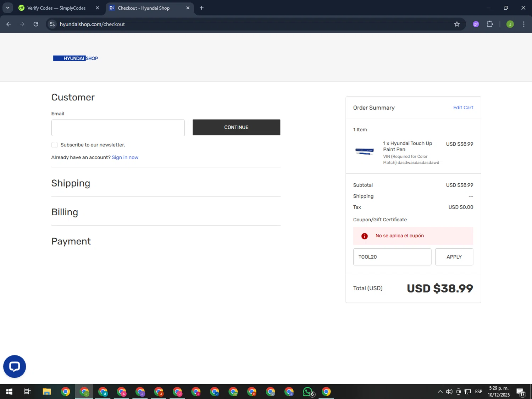This screenshot has width=532, height=399.
Task: Focus the coupon code field with TOOL20
Action: [x=392, y=257]
